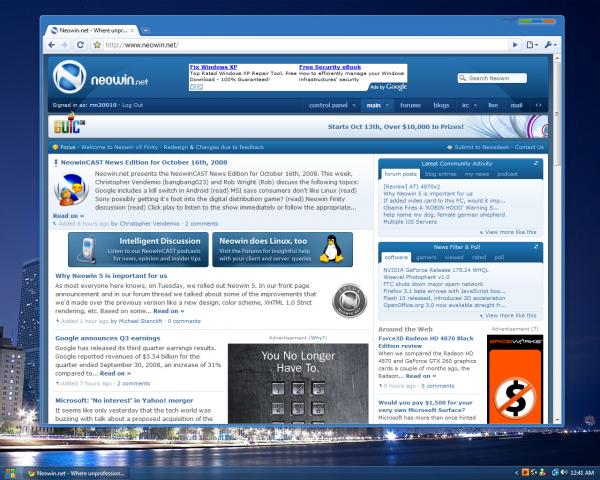
Task: Bookmark this page with the star icon
Action: point(97,45)
